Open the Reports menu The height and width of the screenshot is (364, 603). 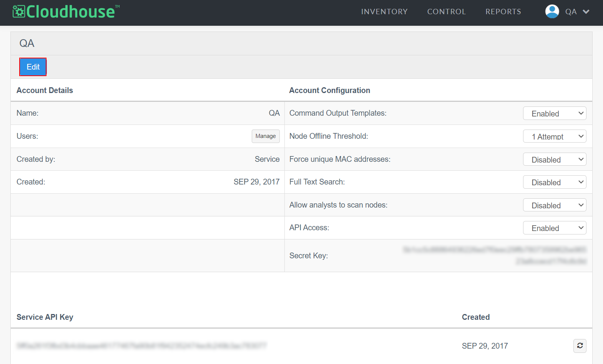pyautogui.click(x=503, y=12)
